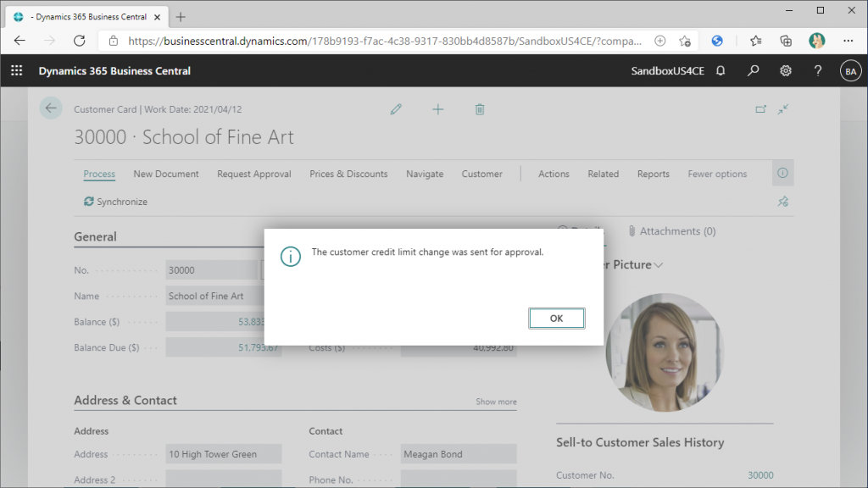The width and height of the screenshot is (868, 488).
Task: Click the Costs ($) value 40,992.80
Action: [x=492, y=348]
